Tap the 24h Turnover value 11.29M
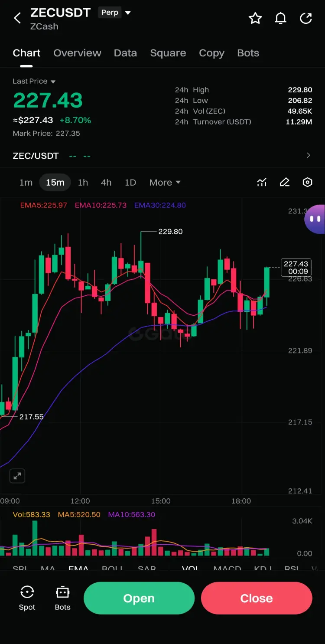 point(299,122)
